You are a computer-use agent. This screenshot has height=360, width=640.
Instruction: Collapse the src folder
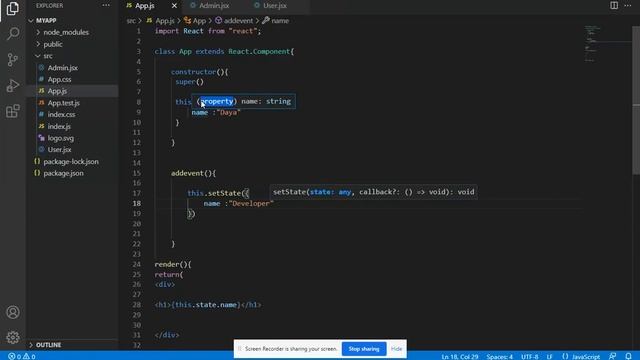(x=48, y=56)
